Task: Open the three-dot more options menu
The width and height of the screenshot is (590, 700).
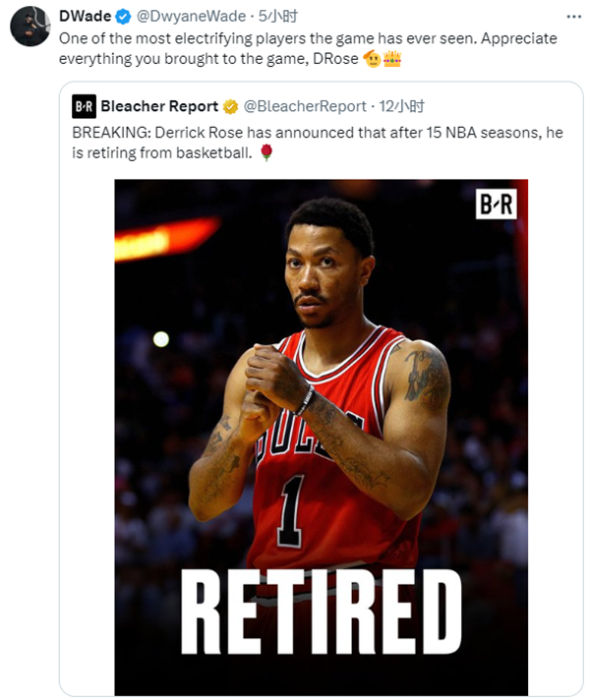Action: click(x=573, y=17)
